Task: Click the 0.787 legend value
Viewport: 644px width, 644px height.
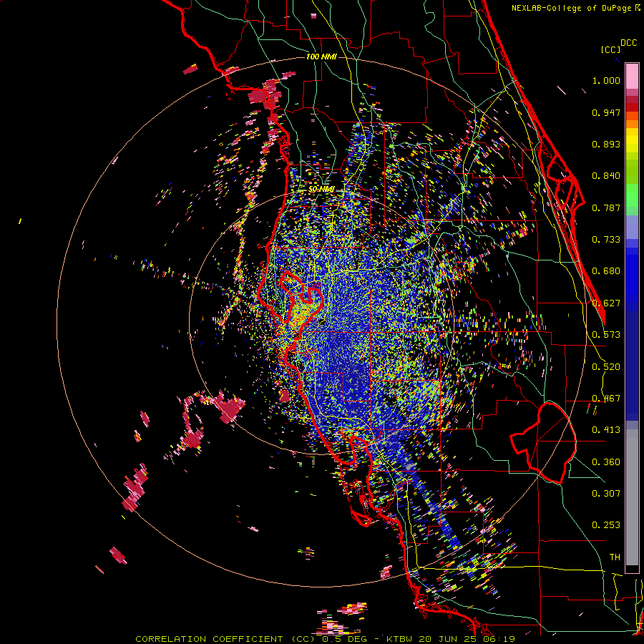Action: 606,208
